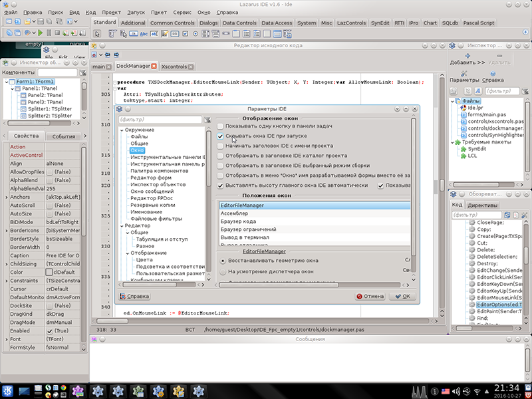The image size is (532, 399).
Task: Select the pointer selection tool in palette
Action: 97,34
